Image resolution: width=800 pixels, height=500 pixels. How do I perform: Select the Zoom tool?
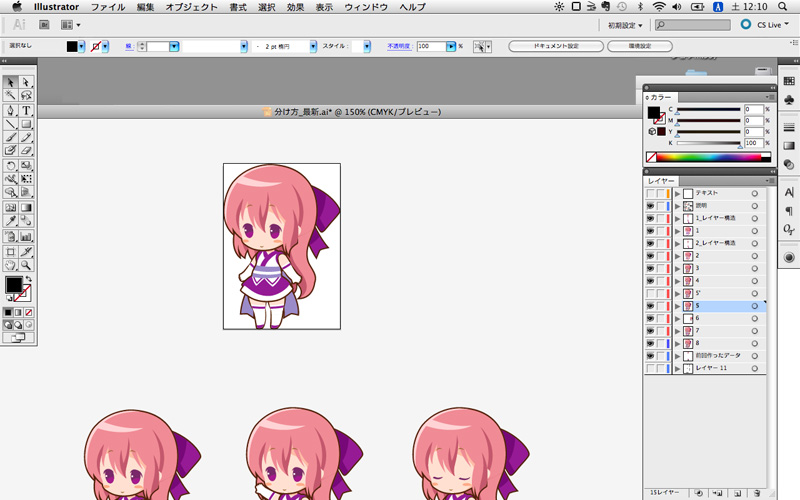pos(26,265)
